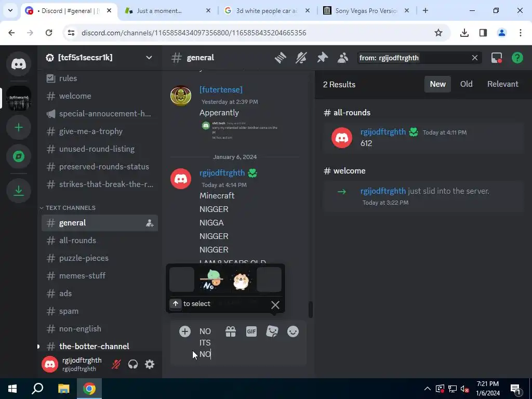Viewport: 532px width, 399px height.
Task: Open special-annoucement channel
Action: 100,114
